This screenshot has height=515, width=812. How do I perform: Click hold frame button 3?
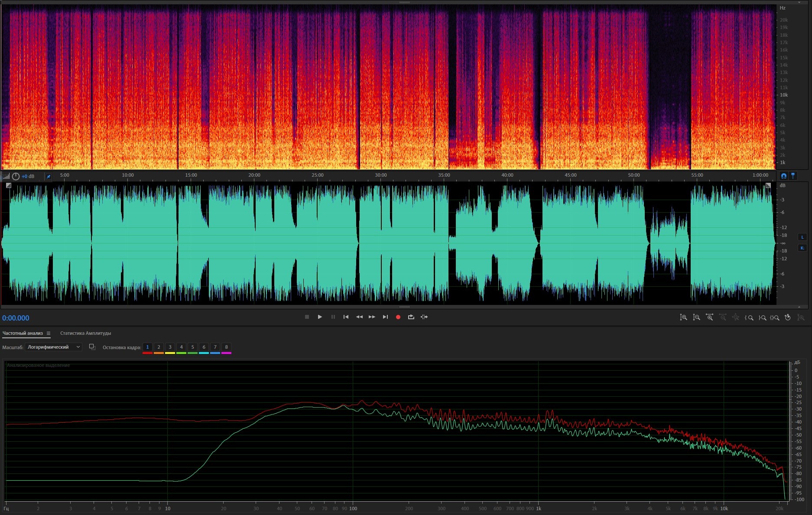[170, 347]
